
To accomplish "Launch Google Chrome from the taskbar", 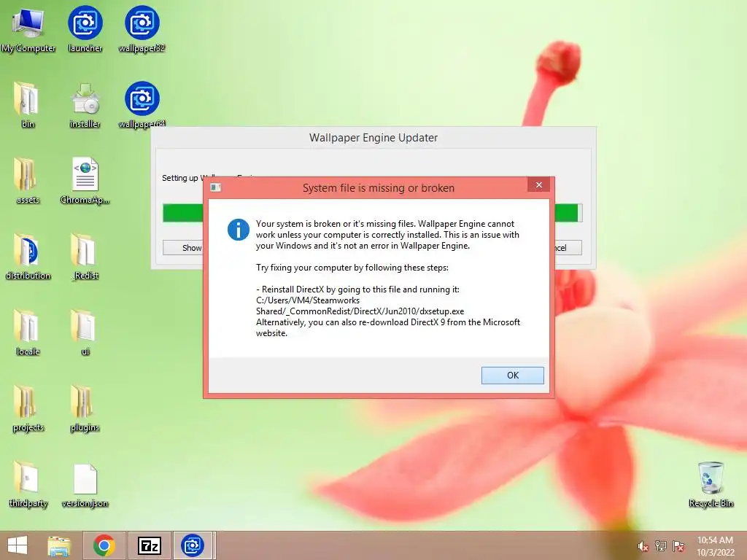I will pyautogui.click(x=104, y=545).
